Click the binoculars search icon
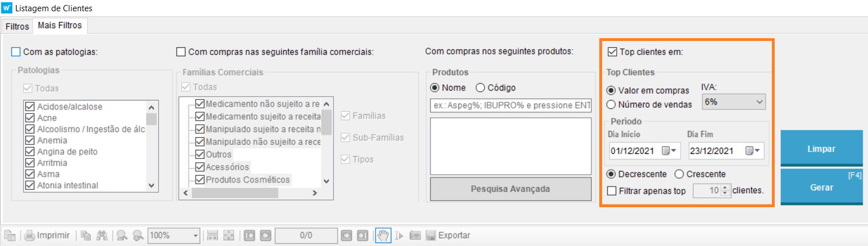Screen dimensions: 868x246 101,235
